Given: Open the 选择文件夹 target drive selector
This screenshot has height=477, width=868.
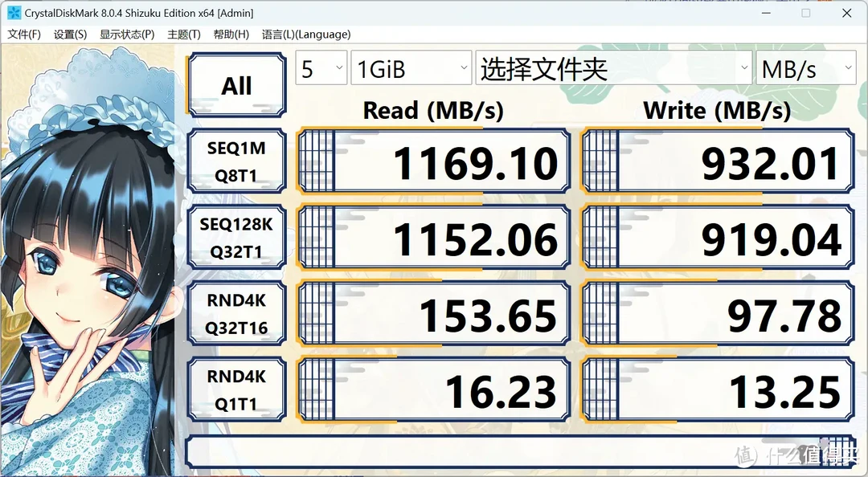Looking at the screenshot, I should pyautogui.click(x=611, y=68).
